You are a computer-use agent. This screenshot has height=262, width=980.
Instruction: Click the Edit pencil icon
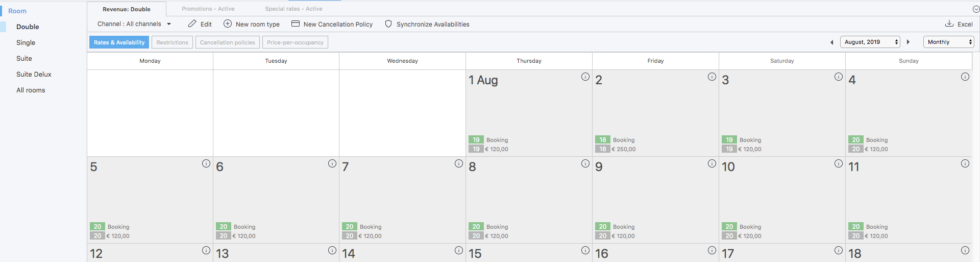[192, 23]
